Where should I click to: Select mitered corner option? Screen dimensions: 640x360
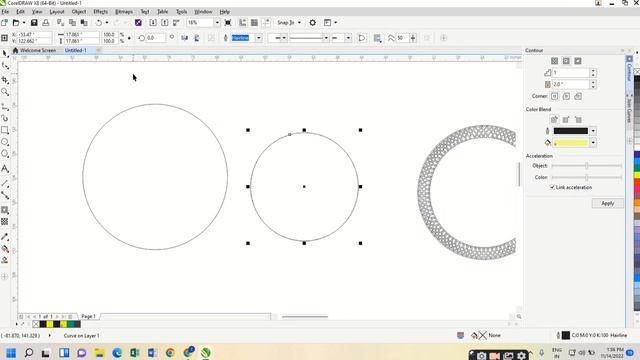554,96
